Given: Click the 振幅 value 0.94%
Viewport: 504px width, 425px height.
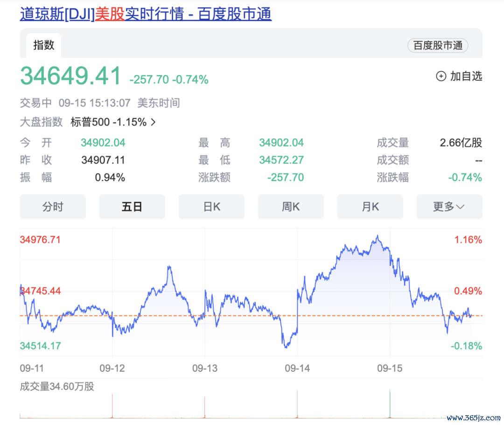Looking at the screenshot, I should (x=110, y=177).
